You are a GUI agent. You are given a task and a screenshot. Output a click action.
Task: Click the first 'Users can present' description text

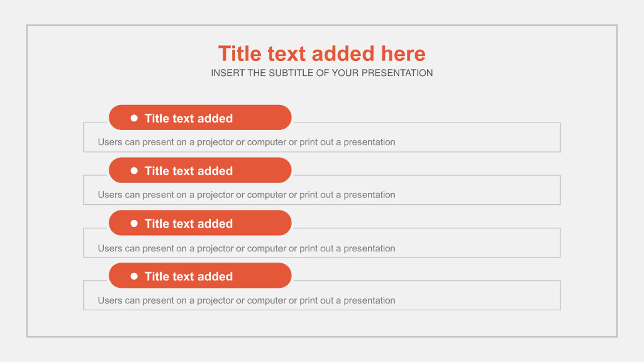[247, 142]
